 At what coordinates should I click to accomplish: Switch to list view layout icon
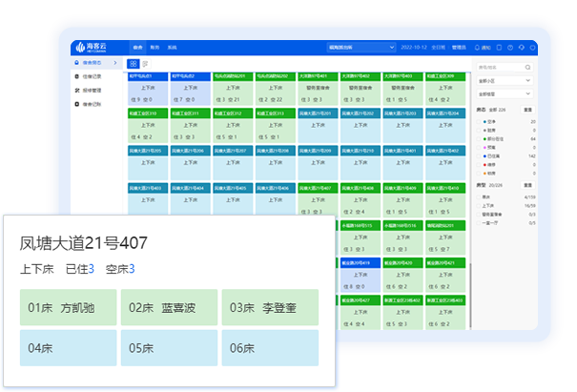coord(145,63)
